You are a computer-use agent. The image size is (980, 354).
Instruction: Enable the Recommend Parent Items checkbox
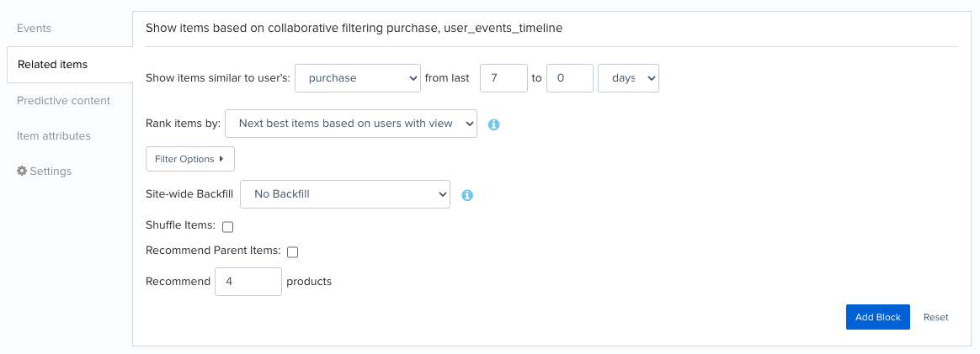(292, 252)
